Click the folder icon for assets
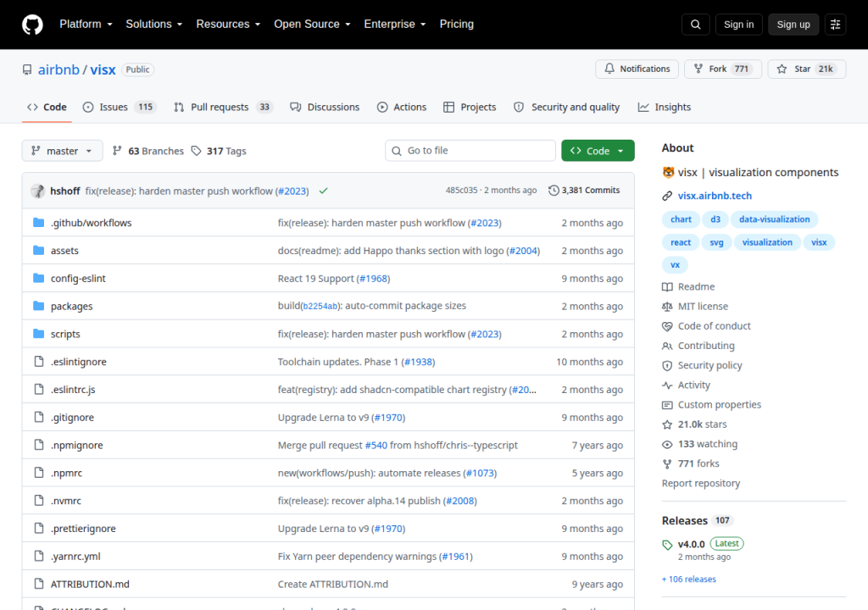The image size is (868, 610). (38, 250)
